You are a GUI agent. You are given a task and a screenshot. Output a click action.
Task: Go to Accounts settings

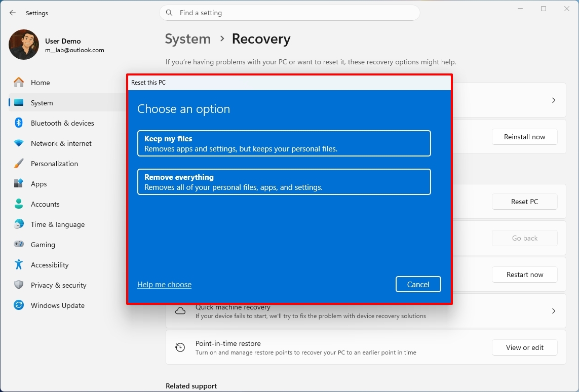[67, 204]
